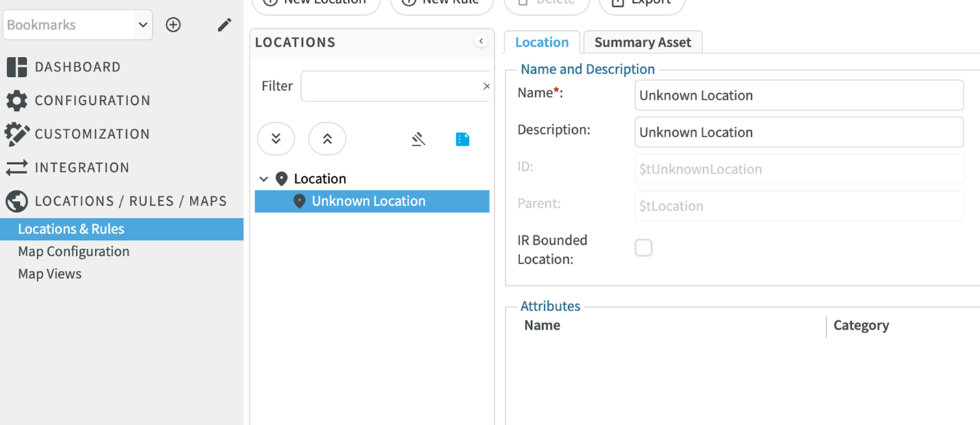The height and width of the screenshot is (425, 980).
Task: Enable the IR Bounded Location checkbox
Action: pyautogui.click(x=644, y=248)
